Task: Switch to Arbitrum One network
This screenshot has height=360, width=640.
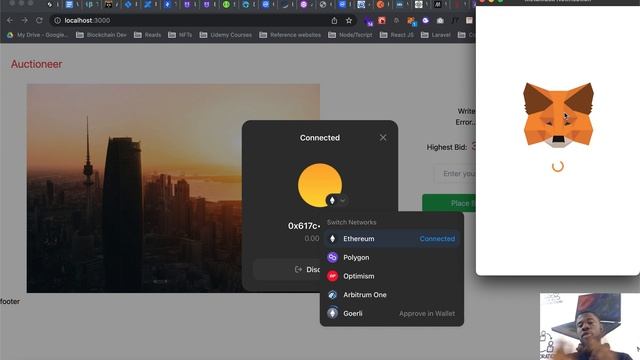Action: (x=392, y=295)
